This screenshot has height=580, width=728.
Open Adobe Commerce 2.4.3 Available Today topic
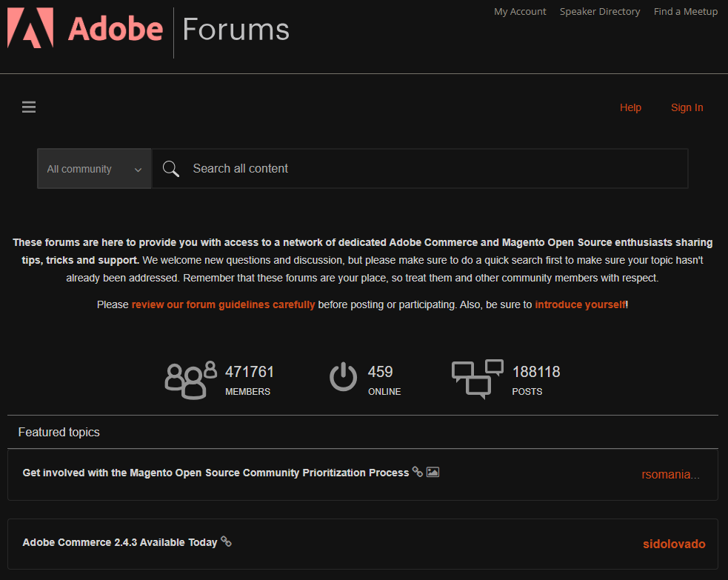[120, 542]
